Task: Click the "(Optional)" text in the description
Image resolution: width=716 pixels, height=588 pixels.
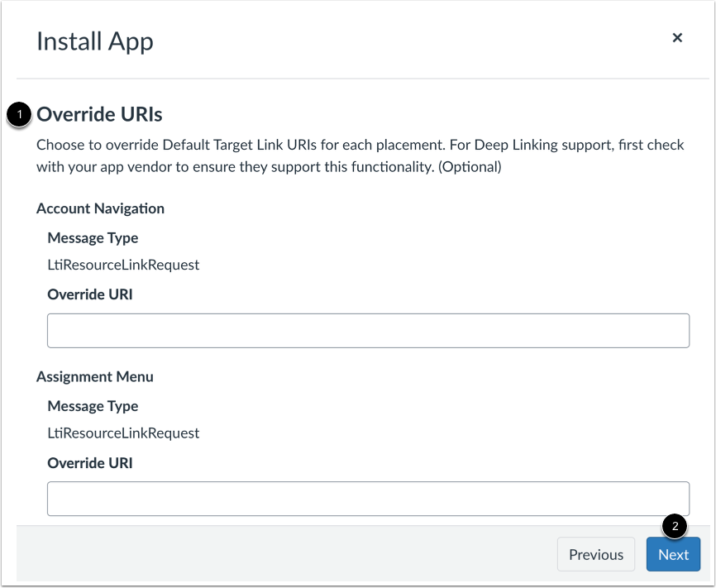Action: click(468, 167)
